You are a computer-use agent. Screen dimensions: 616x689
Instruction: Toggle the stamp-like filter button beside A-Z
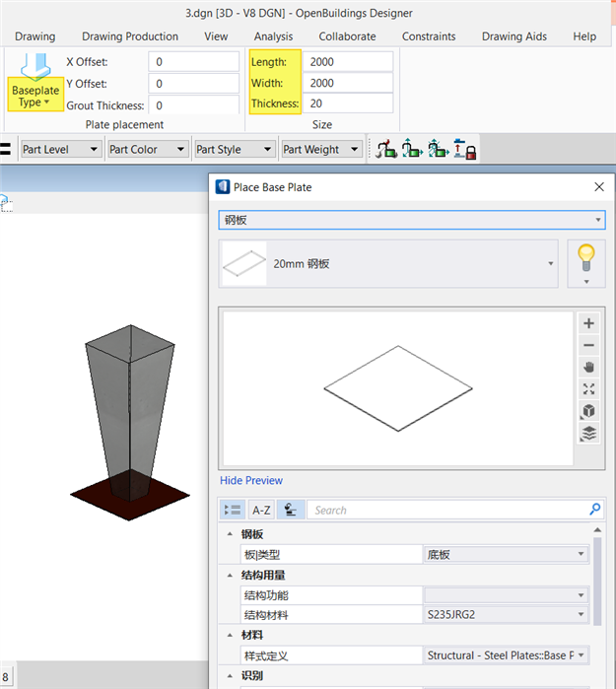coord(291,510)
